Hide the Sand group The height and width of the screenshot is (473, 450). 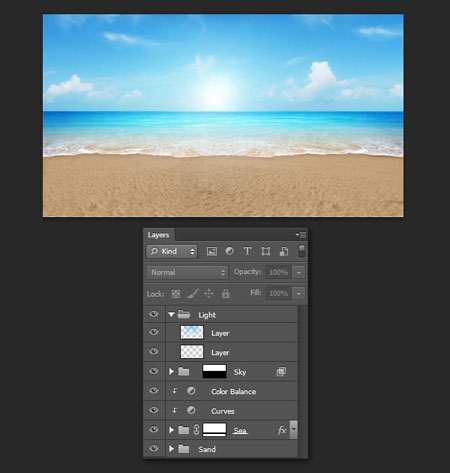[154, 449]
